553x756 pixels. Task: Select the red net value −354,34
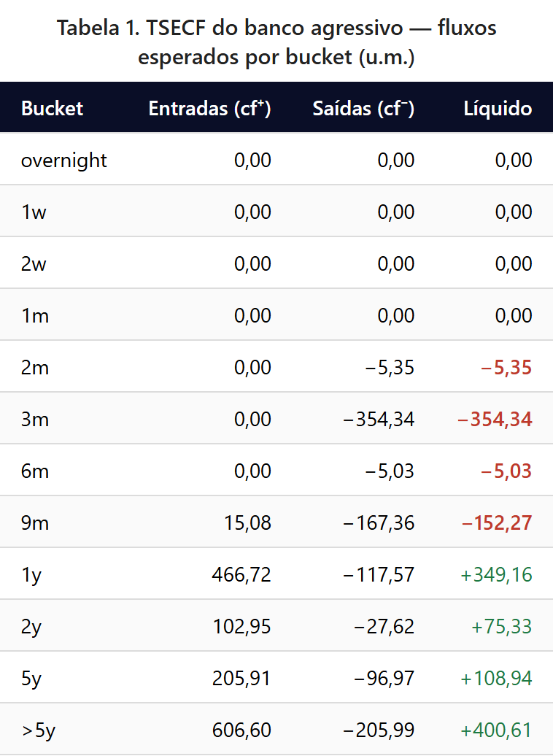pos(495,420)
